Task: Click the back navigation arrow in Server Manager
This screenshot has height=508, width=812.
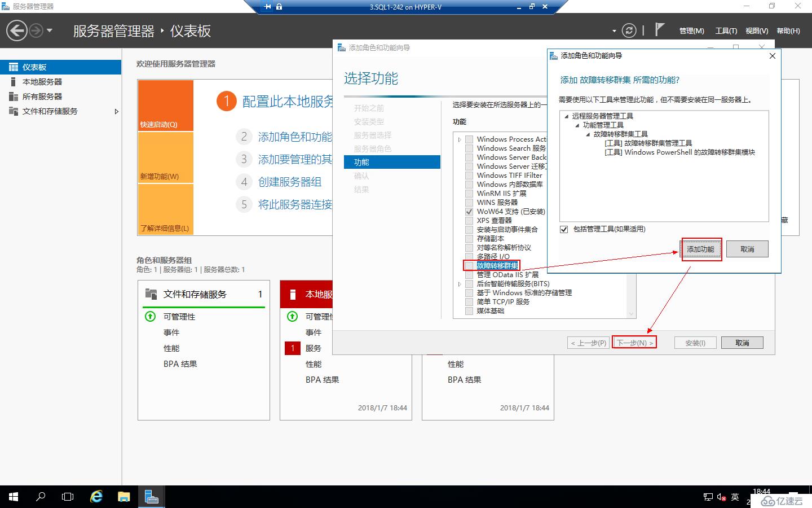Action: pos(17,30)
